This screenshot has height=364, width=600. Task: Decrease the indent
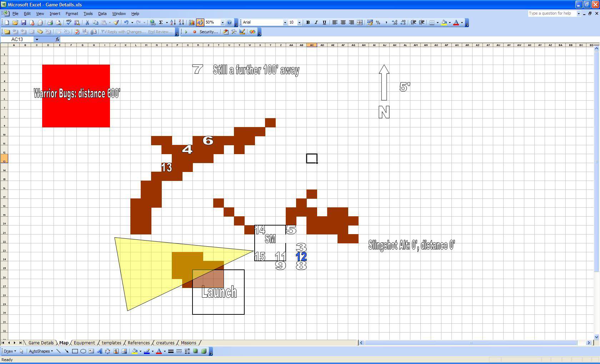coord(413,22)
